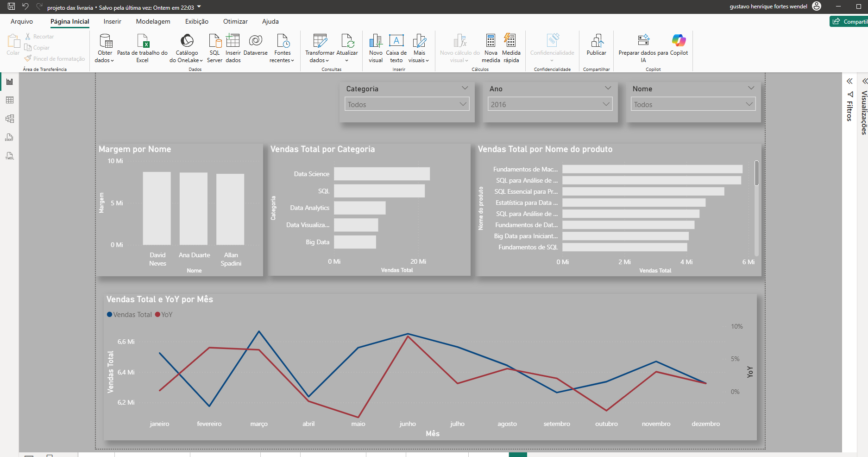Open the Catálogo do OneLake icon
868x457 pixels.
[x=187, y=41]
